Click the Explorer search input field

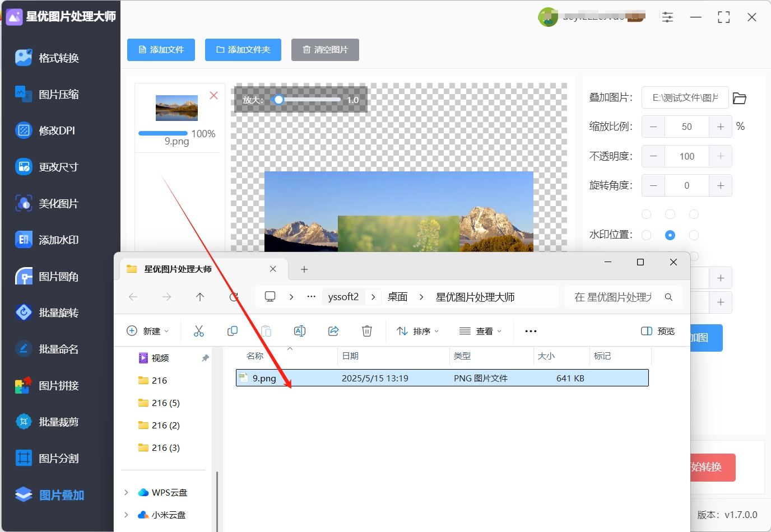tap(614, 297)
